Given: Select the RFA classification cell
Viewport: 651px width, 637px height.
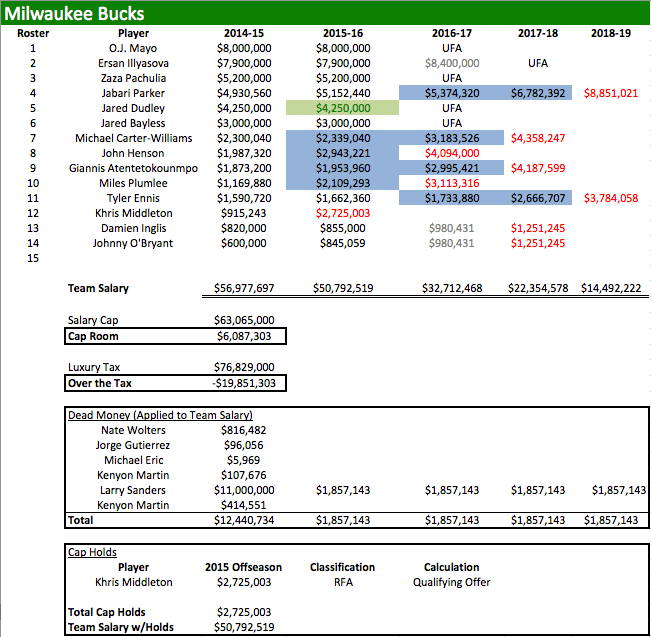Looking at the screenshot, I should pyautogui.click(x=343, y=582).
